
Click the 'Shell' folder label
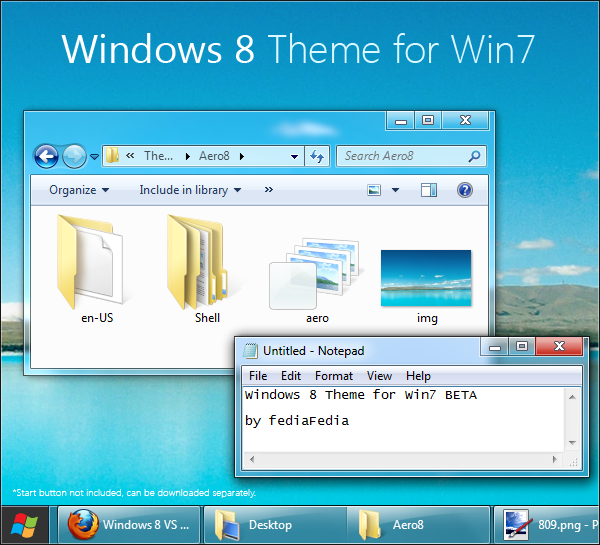tap(207, 318)
